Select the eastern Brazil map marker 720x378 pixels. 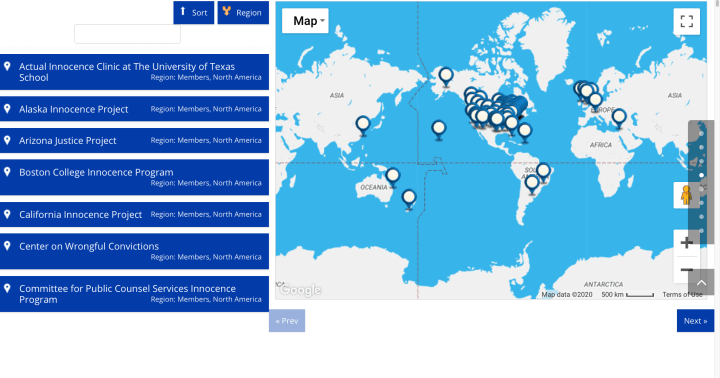click(544, 172)
